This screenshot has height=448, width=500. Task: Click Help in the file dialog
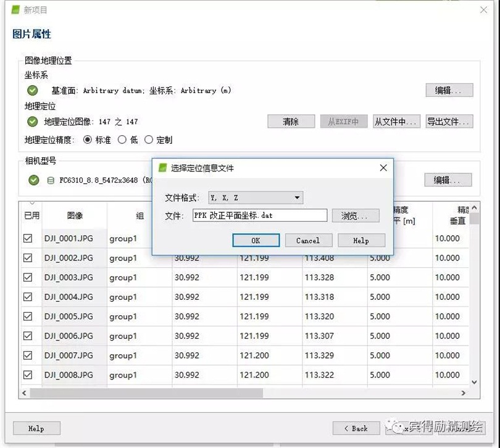[361, 241]
